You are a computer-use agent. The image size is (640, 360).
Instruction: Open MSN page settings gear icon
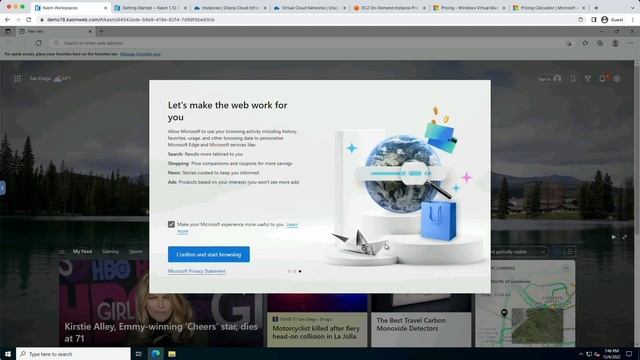pyautogui.click(x=617, y=78)
